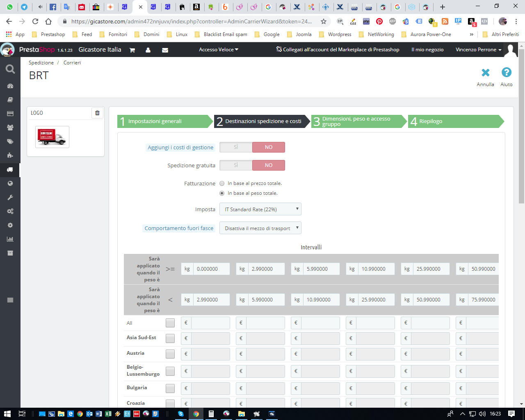Select billing In base al prezzo totale
The width and height of the screenshot is (525, 420).
(222, 183)
